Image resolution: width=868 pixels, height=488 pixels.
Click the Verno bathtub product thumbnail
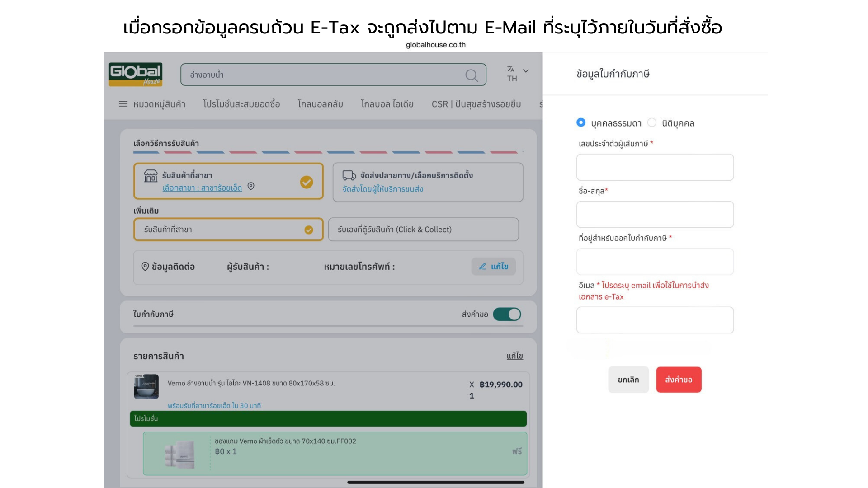tap(146, 386)
